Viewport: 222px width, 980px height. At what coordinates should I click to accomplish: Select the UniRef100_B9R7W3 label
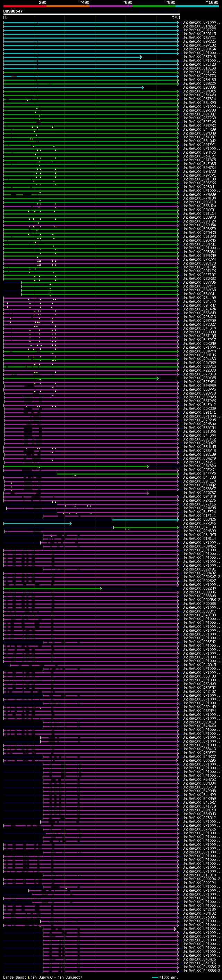(x=199, y=110)
